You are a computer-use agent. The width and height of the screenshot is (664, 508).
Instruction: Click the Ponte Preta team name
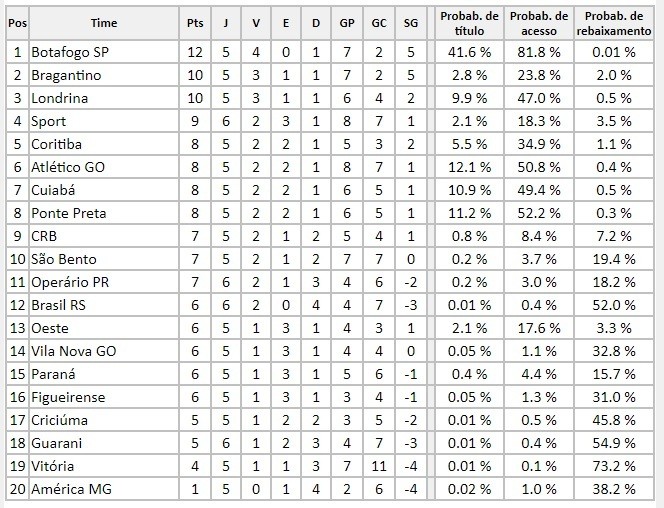click(69, 213)
